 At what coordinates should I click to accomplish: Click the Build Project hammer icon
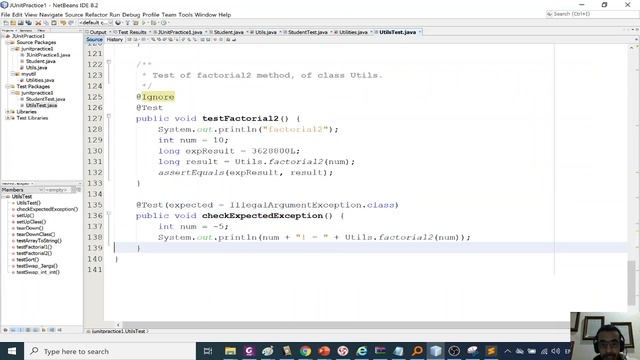[x=128, y=23]
